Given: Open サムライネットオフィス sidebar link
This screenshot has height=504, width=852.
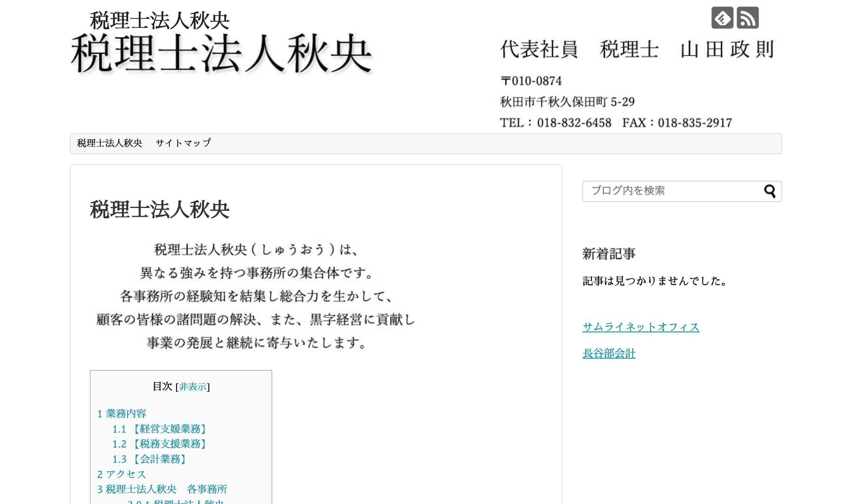Looking at the screenshot, I should 641,327.
